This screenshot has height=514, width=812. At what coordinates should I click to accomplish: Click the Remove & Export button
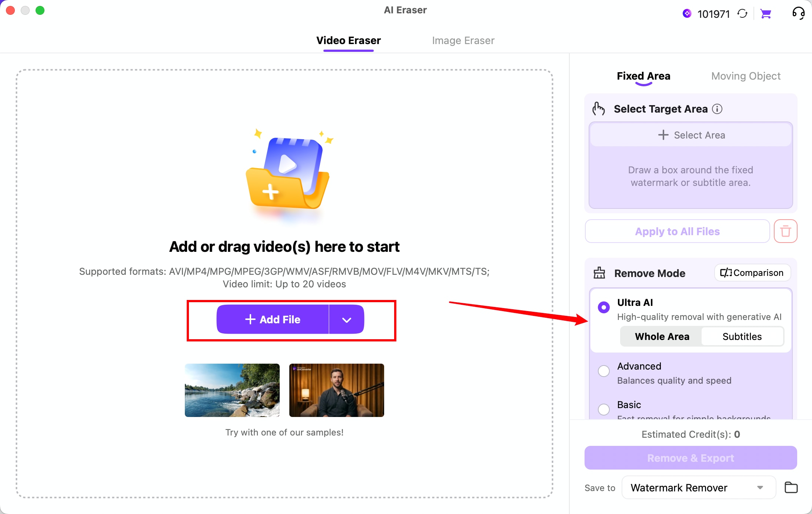[690, 458]
